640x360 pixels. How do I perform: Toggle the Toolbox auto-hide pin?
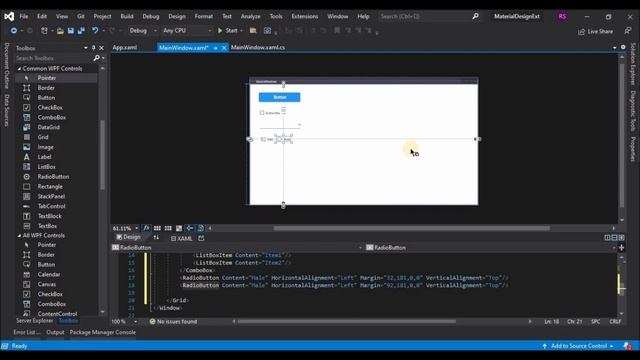click(93, 48)
